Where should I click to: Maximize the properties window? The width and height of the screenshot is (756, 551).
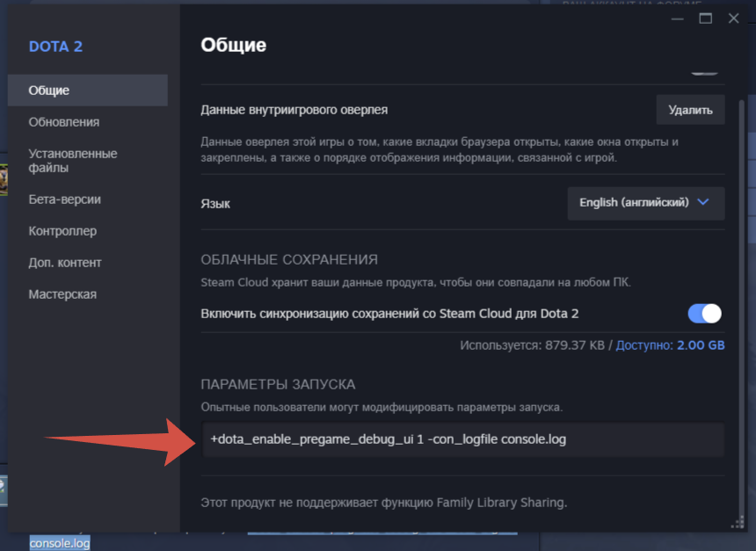click(x=705, y=18)
